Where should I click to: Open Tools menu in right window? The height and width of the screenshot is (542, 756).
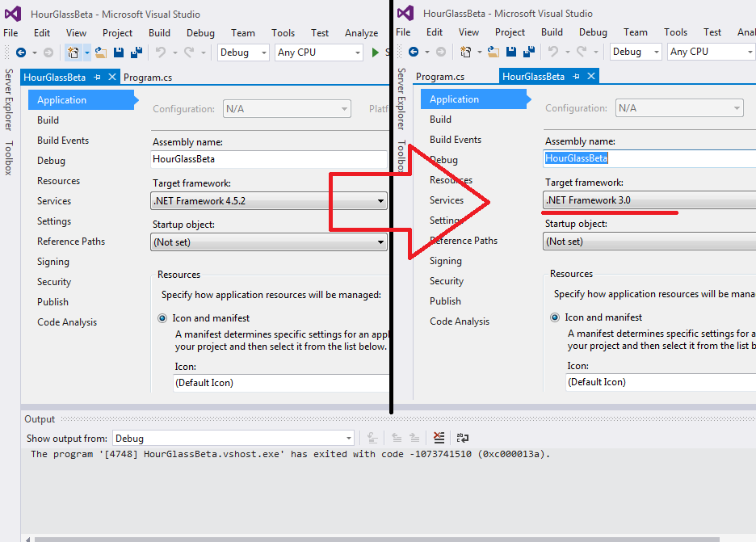[x=675, y=32]
